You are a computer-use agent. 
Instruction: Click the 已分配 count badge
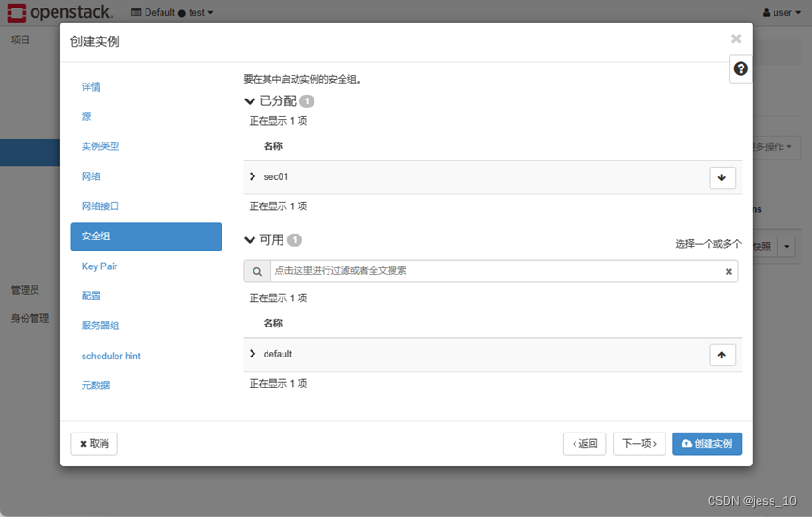(x=307, y=101)
